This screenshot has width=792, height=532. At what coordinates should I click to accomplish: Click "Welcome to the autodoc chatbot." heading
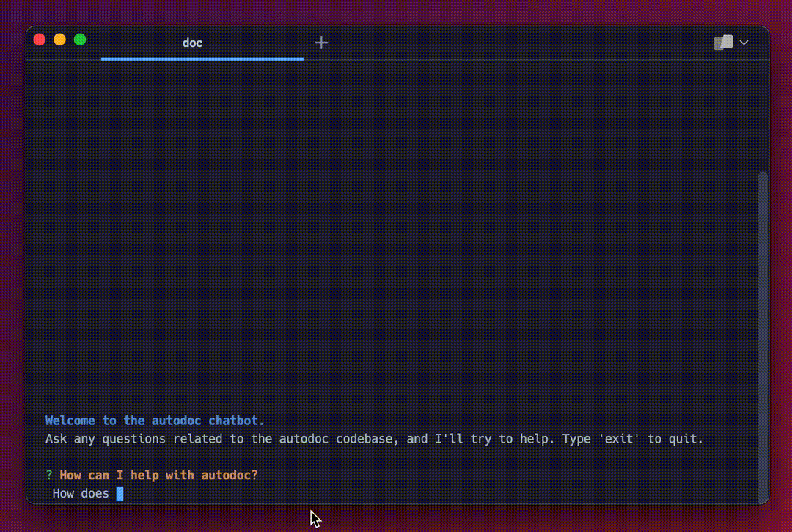(155, 421)
